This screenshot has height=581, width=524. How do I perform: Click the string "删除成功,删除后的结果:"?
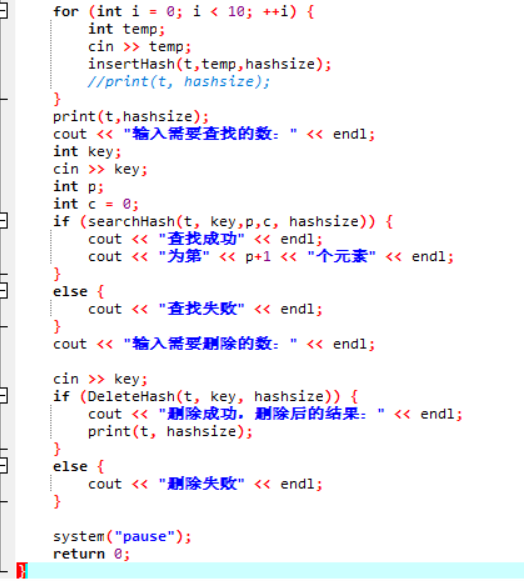272,414
